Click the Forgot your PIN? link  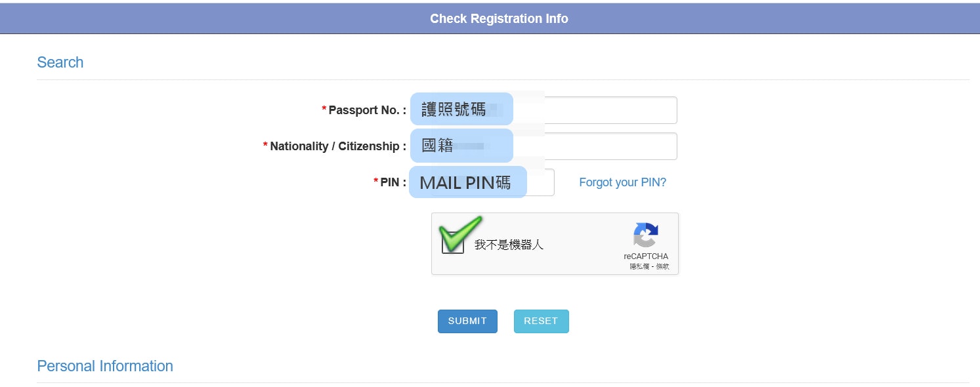[x=622, y=182]
